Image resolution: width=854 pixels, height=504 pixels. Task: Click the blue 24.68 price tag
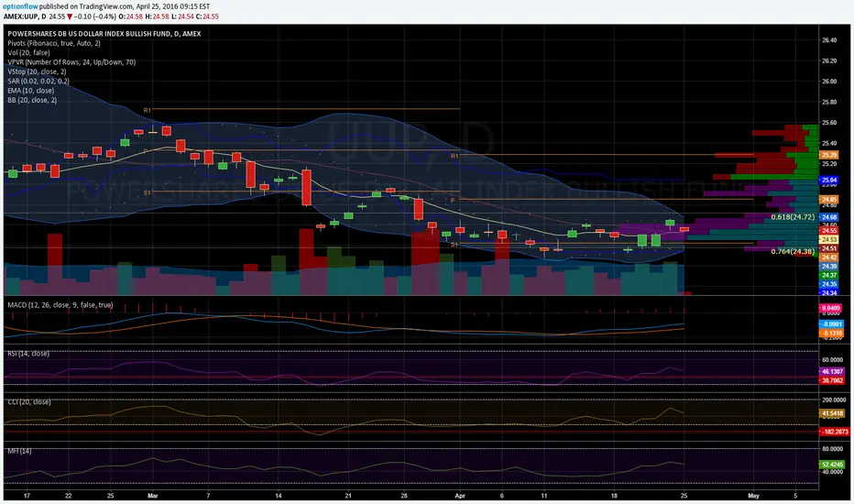tap(829, 217)
